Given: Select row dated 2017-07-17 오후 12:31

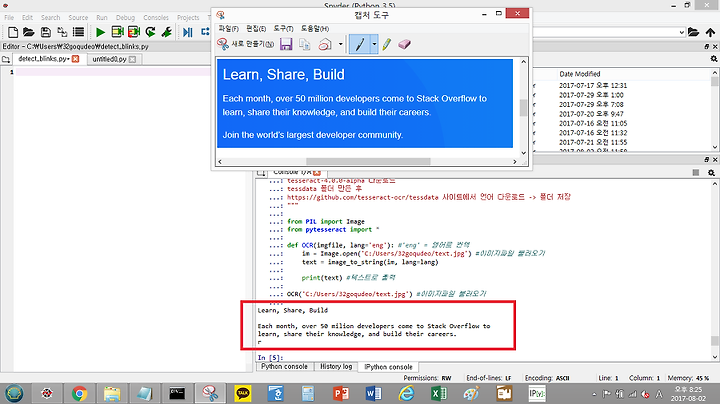Looking at the screenshot, I should (593, 85).
